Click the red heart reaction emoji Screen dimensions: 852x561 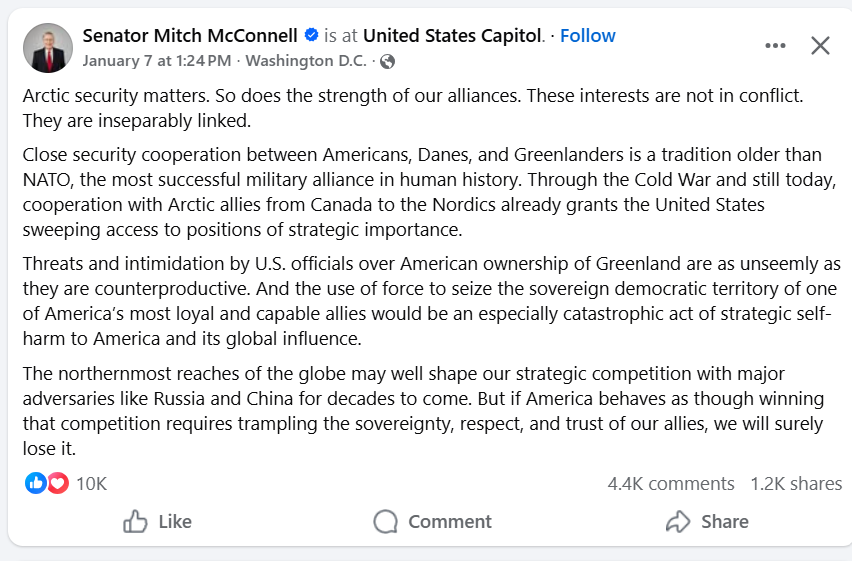point(57,483)
